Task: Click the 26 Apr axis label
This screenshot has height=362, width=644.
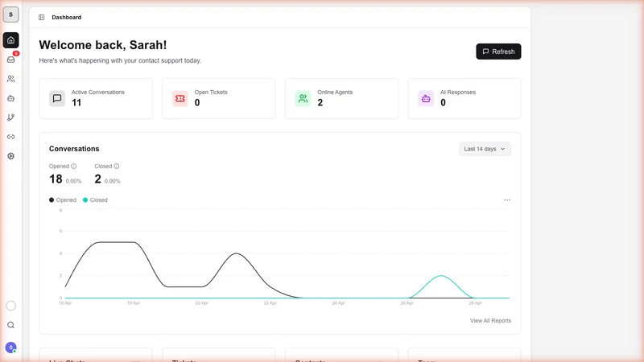Action: pyautogui.click(x=407, y=303)
